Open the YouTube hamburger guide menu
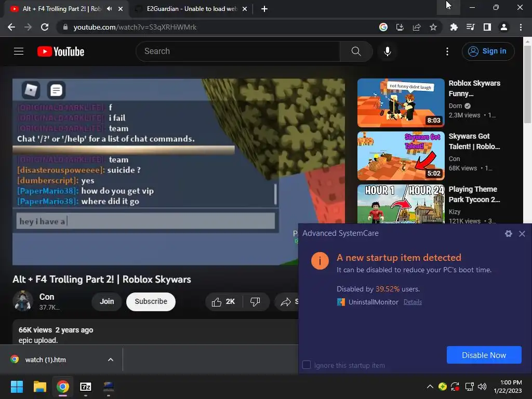Viewport: 532px width, 399px height. click(19, 51)
